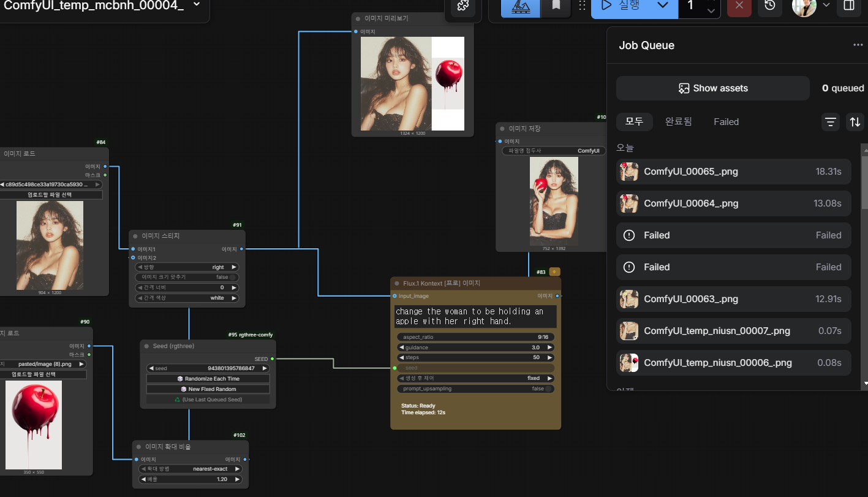
Task: Open the aspect_ratio 9:16 selector
Action: pos(476,337)
